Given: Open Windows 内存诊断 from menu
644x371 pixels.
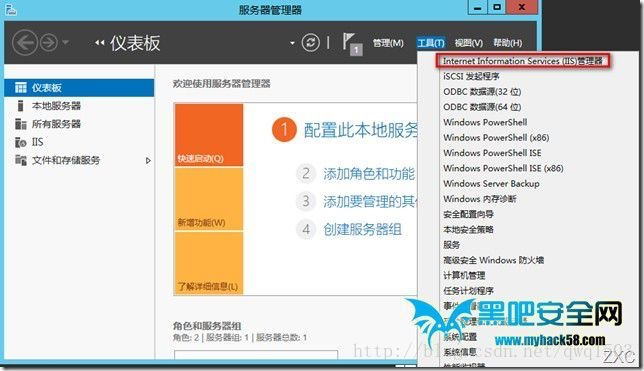Looking at the screenshot, I should (x=480, y=199).
